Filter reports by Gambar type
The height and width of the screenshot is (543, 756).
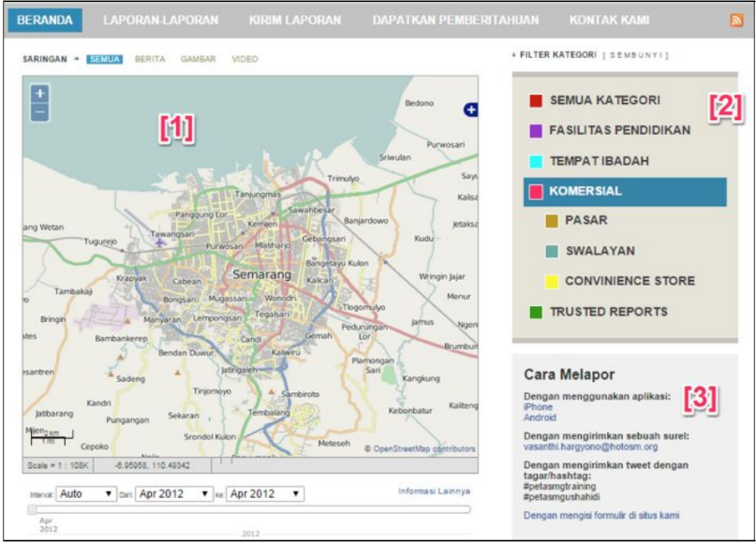coord(198,59)
